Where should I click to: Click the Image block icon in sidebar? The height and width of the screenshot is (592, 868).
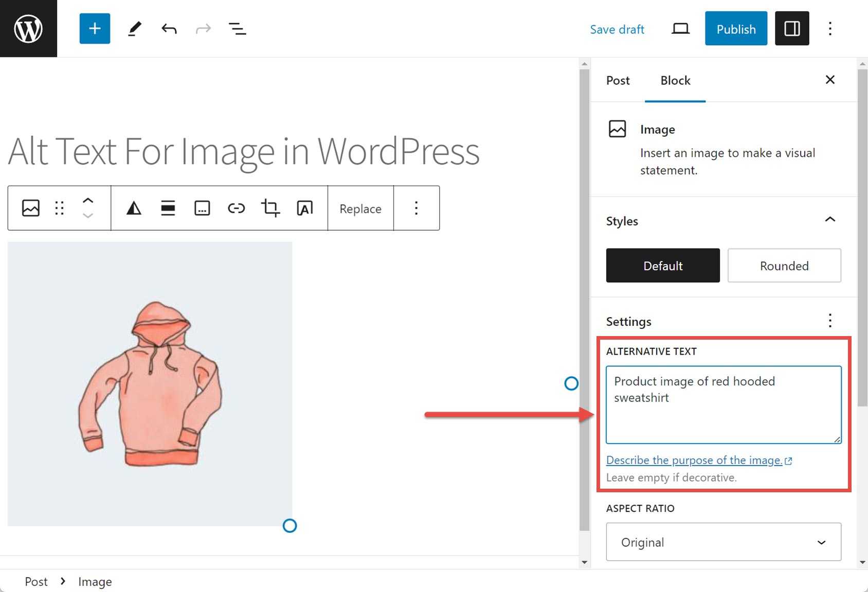point(617,128)
